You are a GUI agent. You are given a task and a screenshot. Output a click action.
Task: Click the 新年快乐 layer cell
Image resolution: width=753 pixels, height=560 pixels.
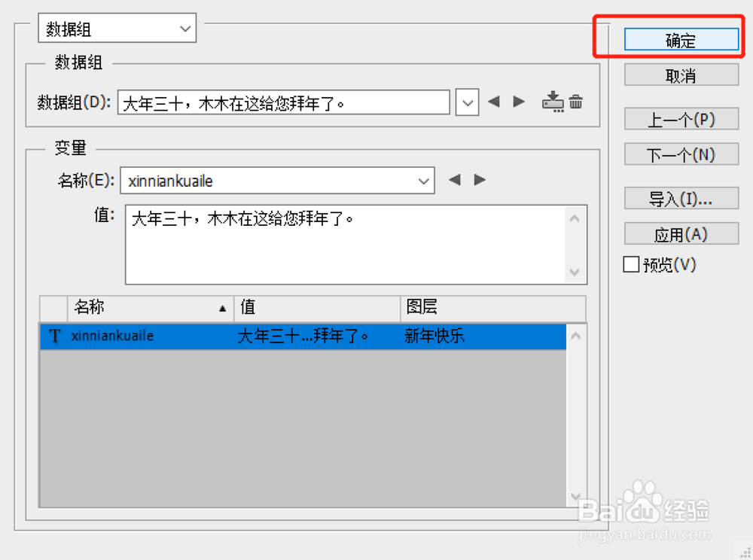coord(434,336)
